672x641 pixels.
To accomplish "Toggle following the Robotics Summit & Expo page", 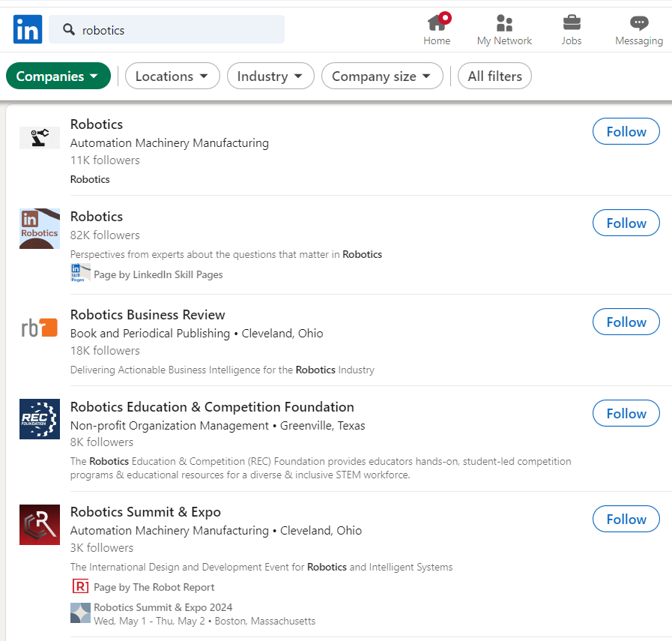I will tap(626, 518).
